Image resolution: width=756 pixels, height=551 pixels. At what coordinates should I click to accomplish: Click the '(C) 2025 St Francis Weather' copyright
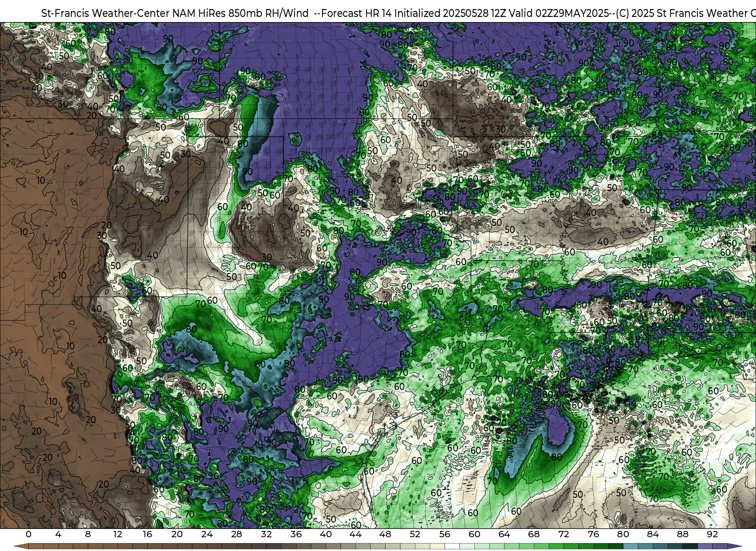pyautogui.click(x=682, y=13)
